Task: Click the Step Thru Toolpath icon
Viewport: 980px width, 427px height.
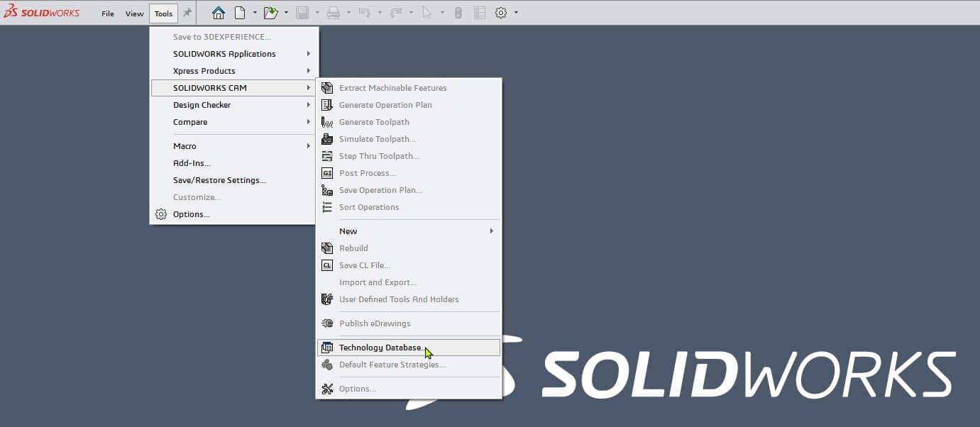Action: pos(327,156)
